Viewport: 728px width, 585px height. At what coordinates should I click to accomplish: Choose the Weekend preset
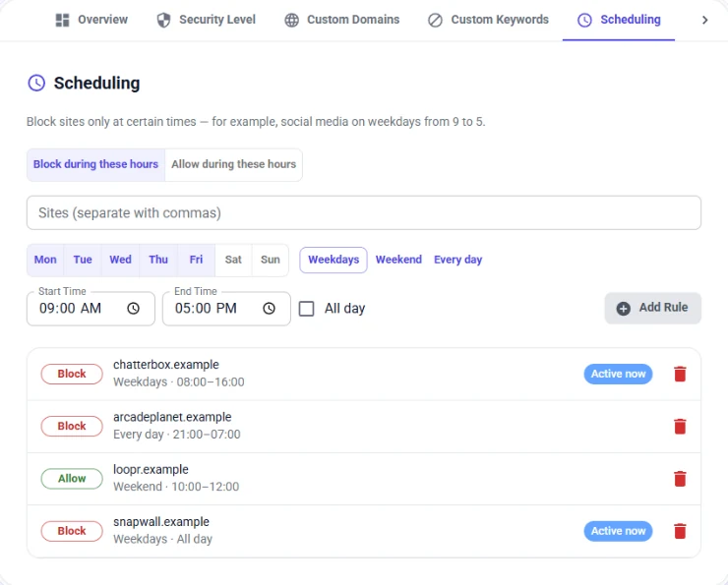tap(398, 260)
